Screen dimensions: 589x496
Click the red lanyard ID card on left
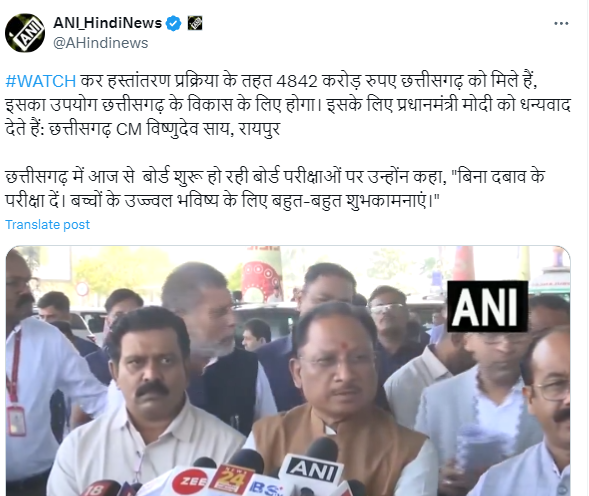coord(16,420)
